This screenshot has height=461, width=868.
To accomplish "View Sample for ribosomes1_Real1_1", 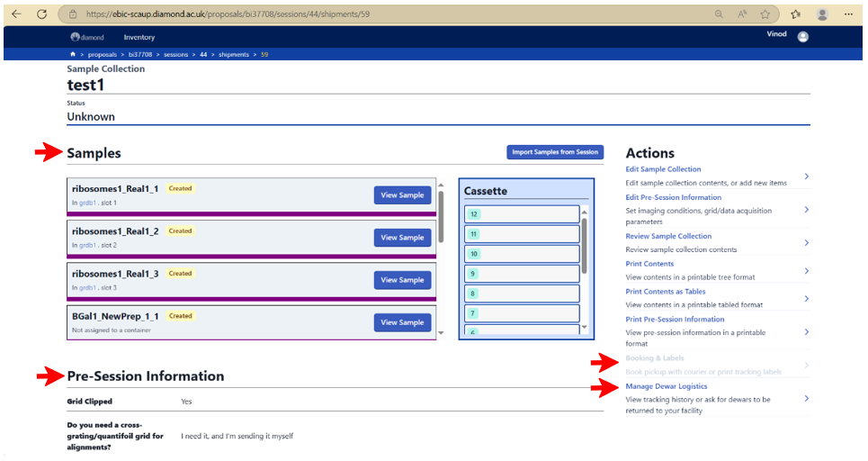I will click(x=402, y=195).
